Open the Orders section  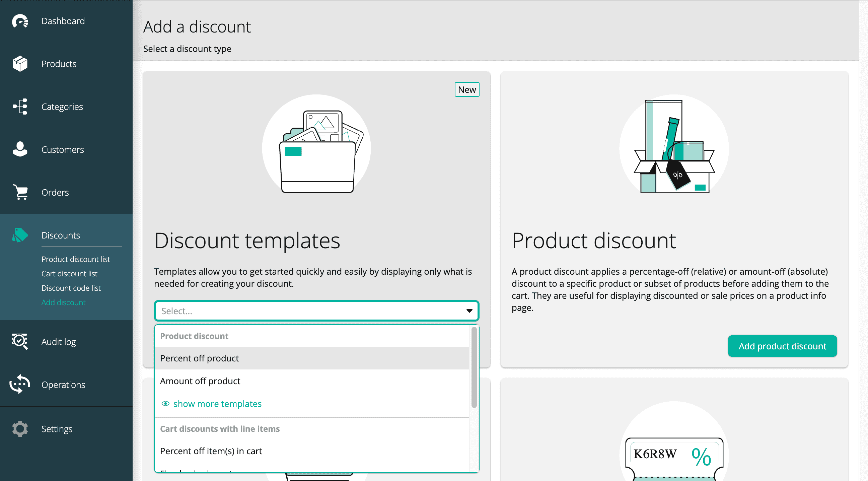[55, 192]
